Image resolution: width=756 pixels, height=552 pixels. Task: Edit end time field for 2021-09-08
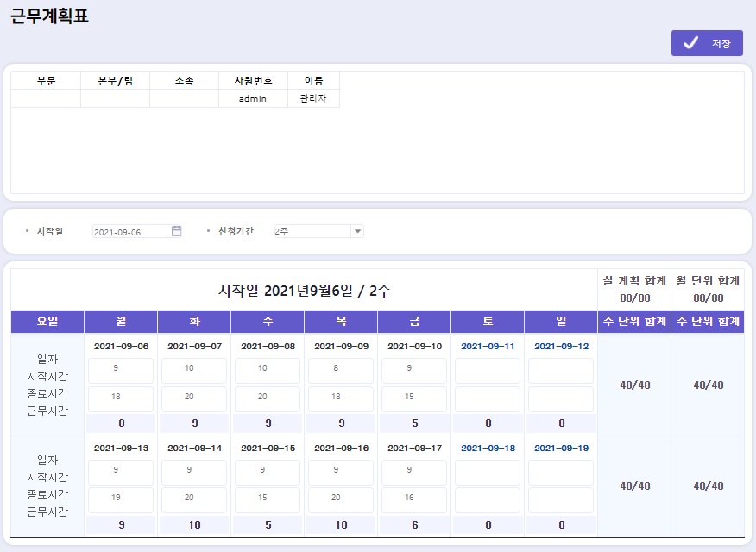[268, 399]
